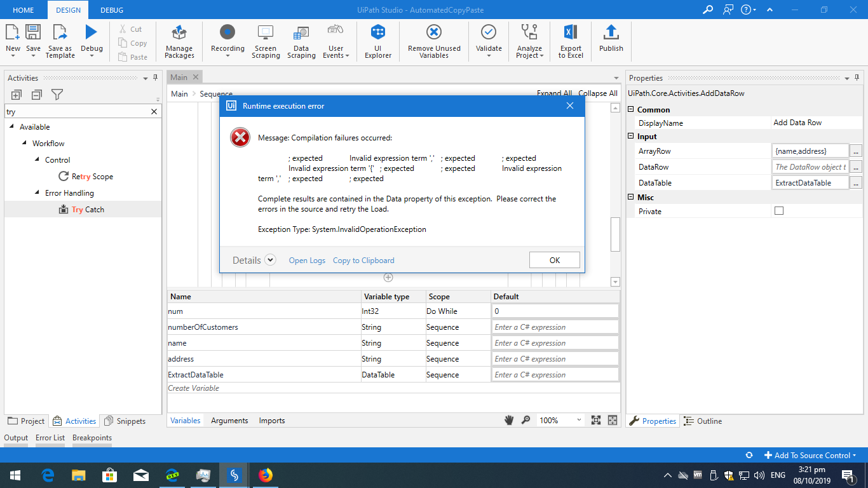The width and height of the screenshot is (868, 488).
Task: Publish the project
Action: click(611, 38)
